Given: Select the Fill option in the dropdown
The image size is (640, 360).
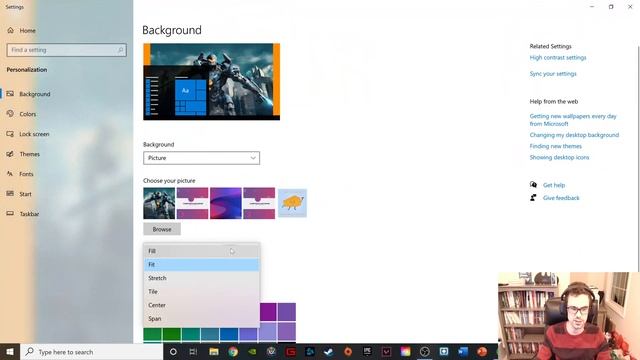Looking at the screenshot, I should [202, 251].
